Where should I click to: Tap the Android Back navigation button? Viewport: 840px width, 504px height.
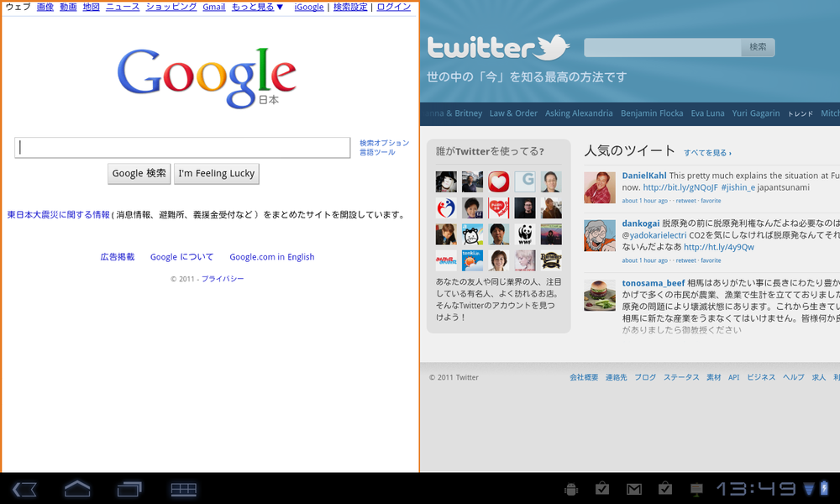pyautogui.click(x=24, y=489)
